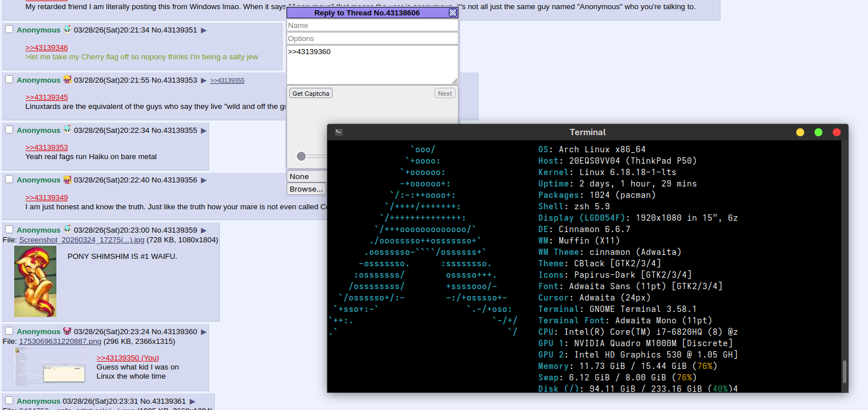Follow quote link >>43139345
Image resolution: width=868 pixels, height=410 pixels.
click(x=47, y=98)
